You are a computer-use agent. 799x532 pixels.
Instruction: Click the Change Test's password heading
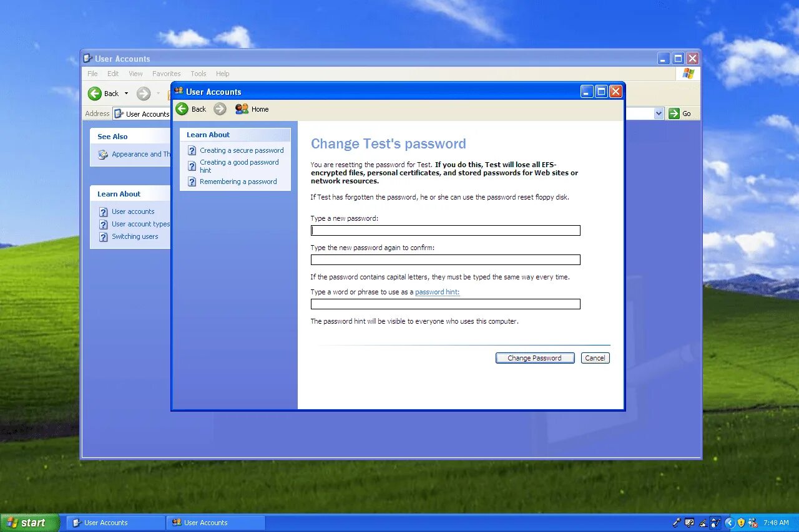[388, 143]
